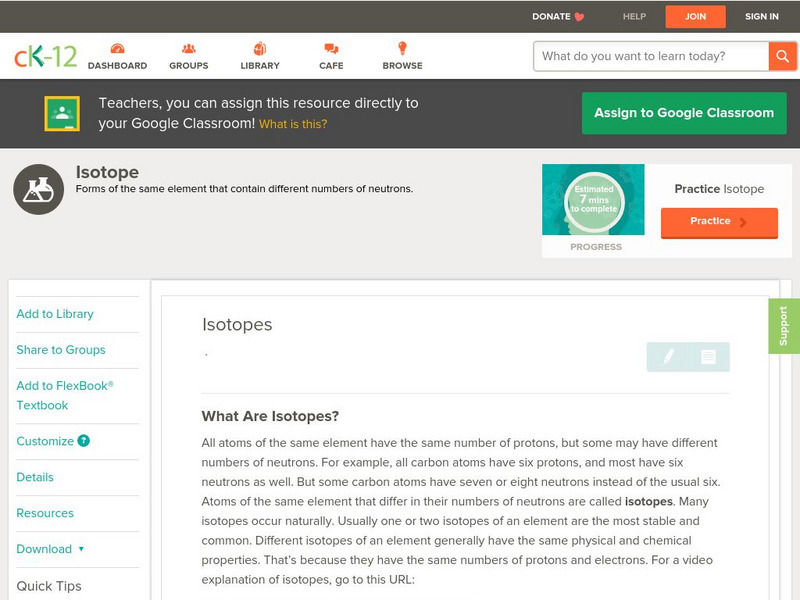This screenshot has height=600, width=800.
Task: Click Add to FlexBook Textbook
Action: tap(65, 395)
